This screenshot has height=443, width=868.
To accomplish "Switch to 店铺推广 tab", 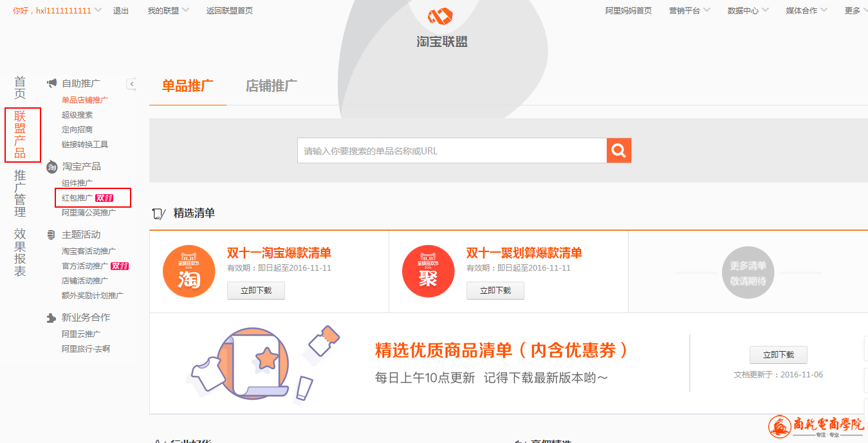I will (x=272, y=86).
